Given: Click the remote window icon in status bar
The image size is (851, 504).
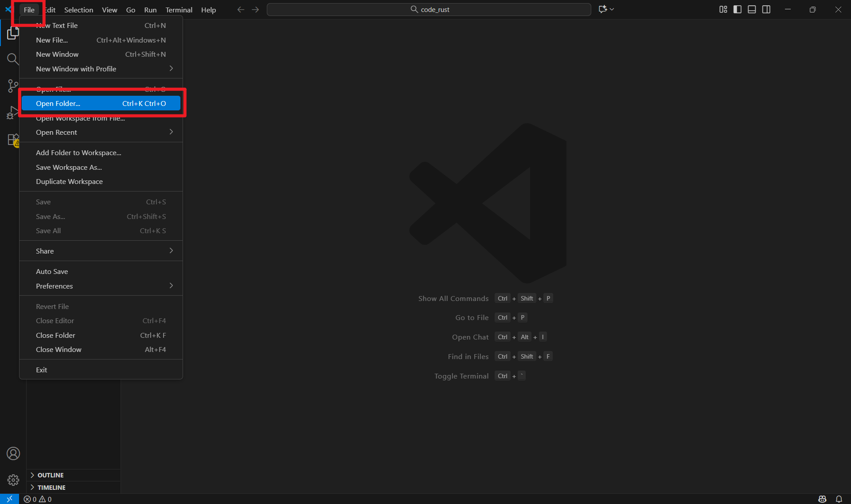Looking at the screenshot, I should click(x=9, y=499).
